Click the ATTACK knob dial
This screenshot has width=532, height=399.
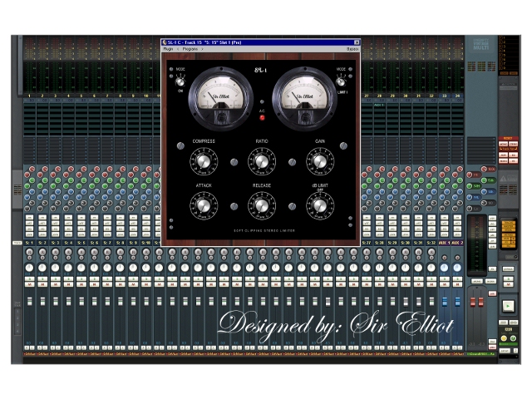coord(204,205)
